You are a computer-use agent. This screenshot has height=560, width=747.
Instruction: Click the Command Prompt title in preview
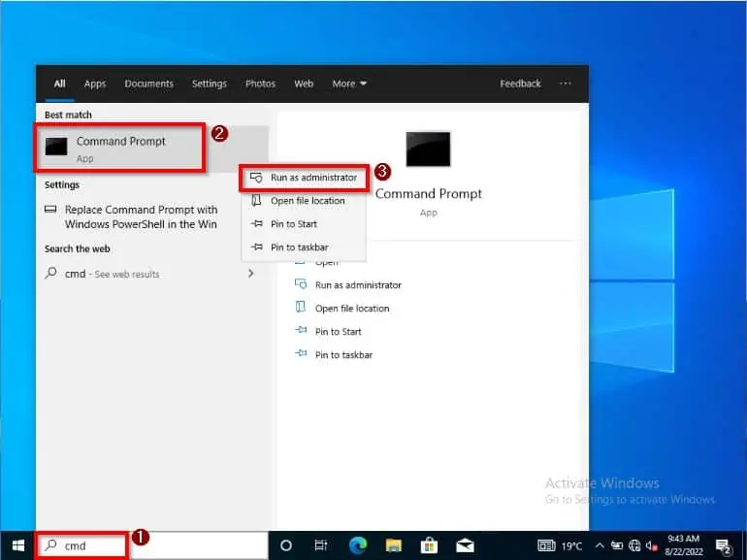(428, 194)
